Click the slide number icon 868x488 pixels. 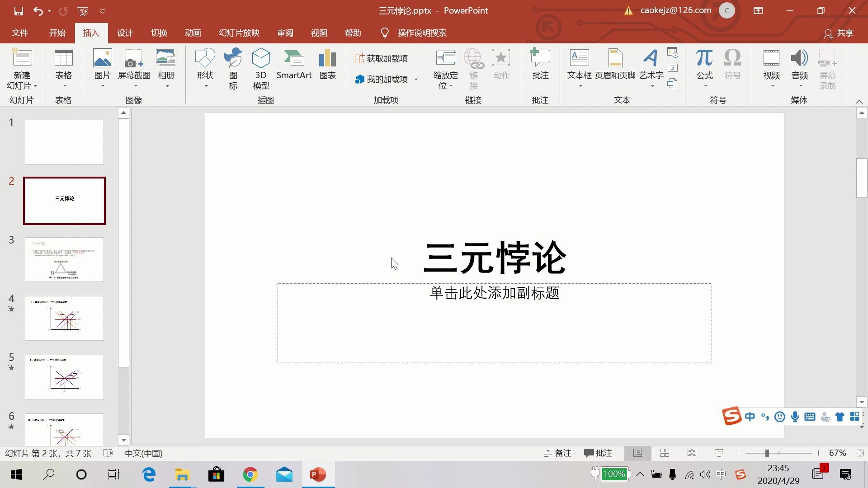[x=673, y=68]
